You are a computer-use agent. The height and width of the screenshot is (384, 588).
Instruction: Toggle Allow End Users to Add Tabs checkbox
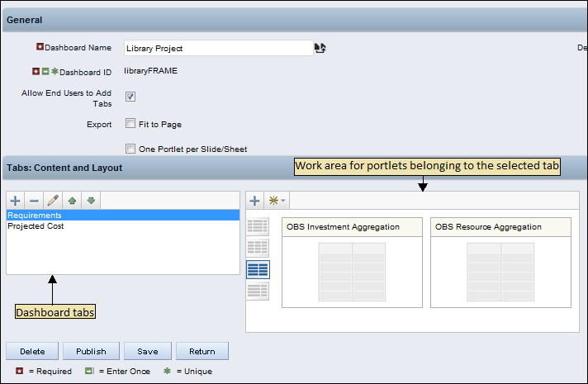pyautogui.click(x=130, y=97)
